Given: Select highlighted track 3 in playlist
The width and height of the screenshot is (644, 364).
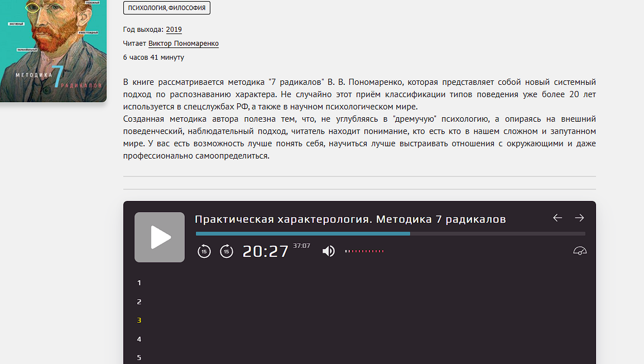Looking at the screenshot, I should tap(140, 320).
